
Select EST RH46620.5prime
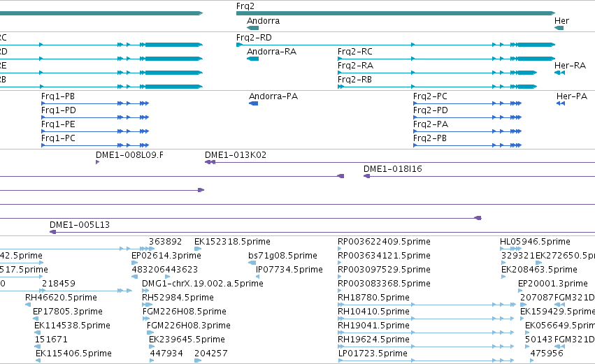pos(61,298)
